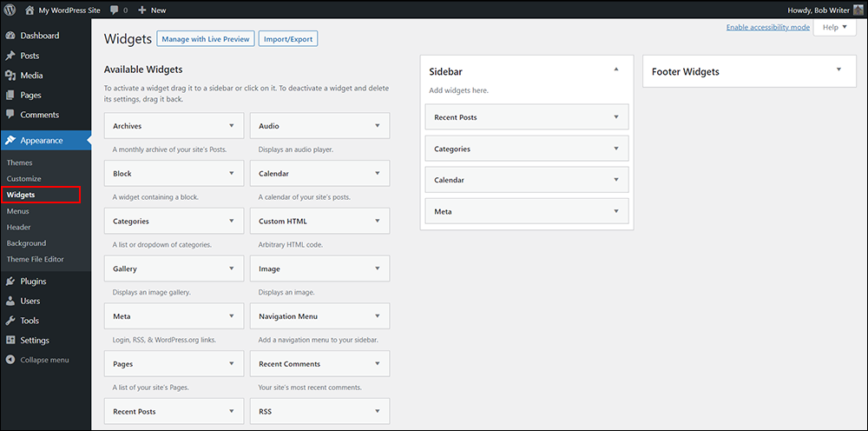Click the Appearance paintbrush icon

click(10, 140)
